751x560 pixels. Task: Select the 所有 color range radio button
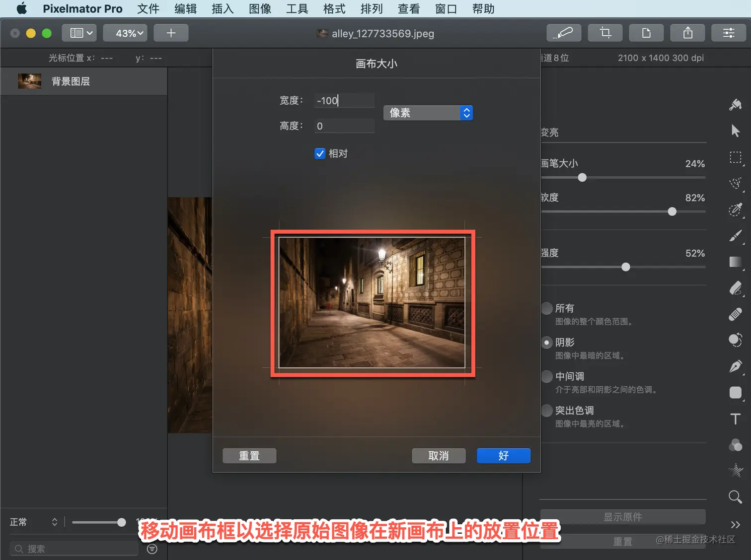(x=547, y=308)
